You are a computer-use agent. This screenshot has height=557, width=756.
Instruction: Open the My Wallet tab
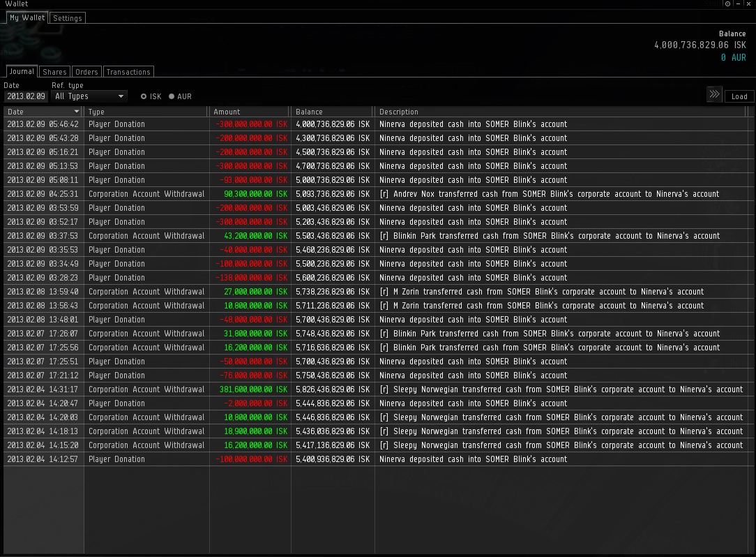click(27, 18)
